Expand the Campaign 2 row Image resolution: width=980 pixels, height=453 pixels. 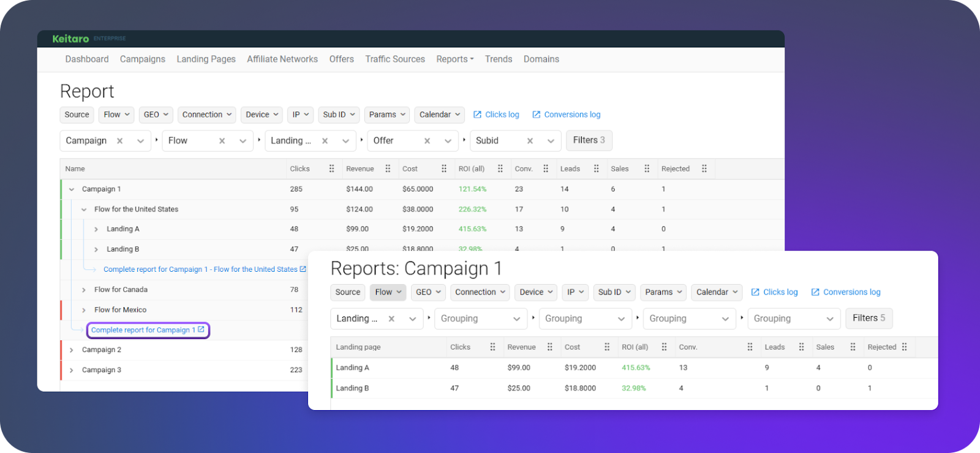click(x=72, y=350)
